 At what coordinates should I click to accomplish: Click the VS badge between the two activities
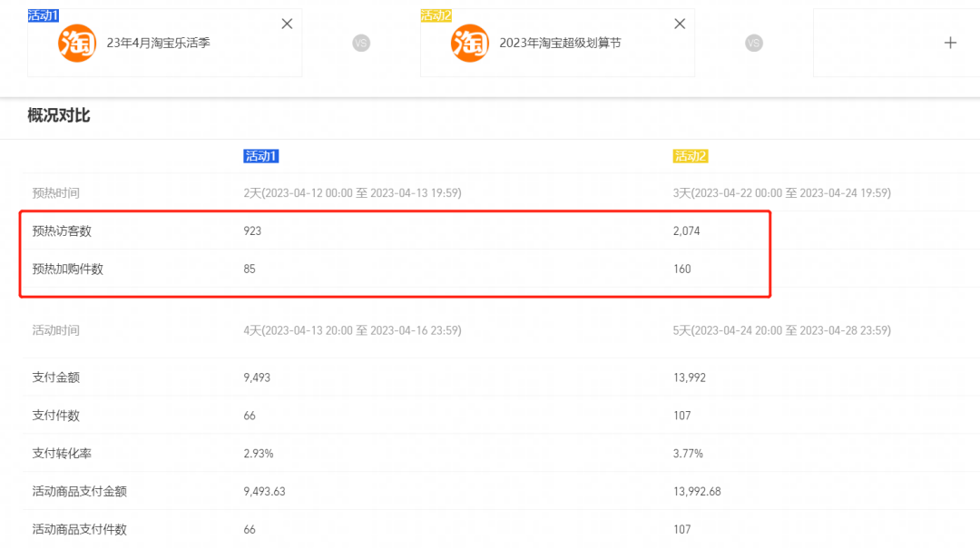pyautogui.click(x=361, y=43)
